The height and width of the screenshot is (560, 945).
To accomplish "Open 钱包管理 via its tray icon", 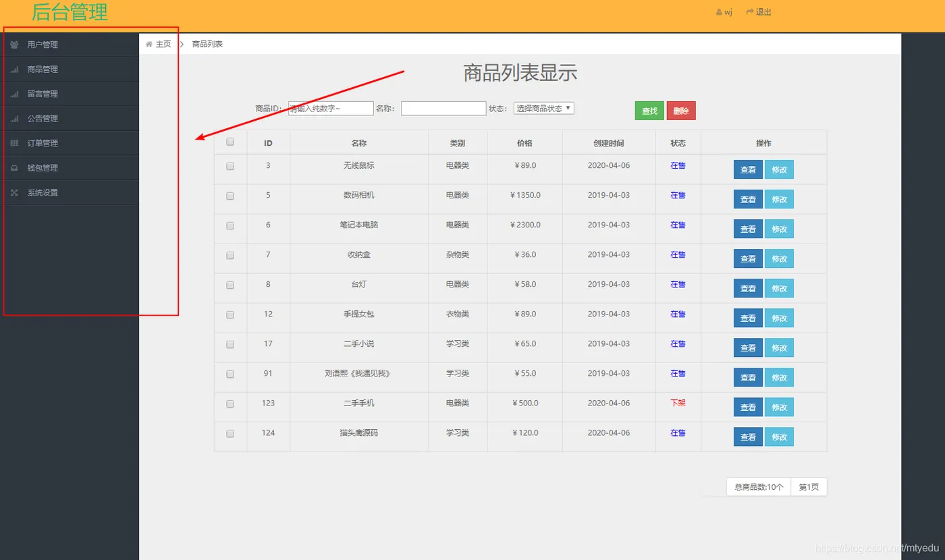I will click(14, 168).
